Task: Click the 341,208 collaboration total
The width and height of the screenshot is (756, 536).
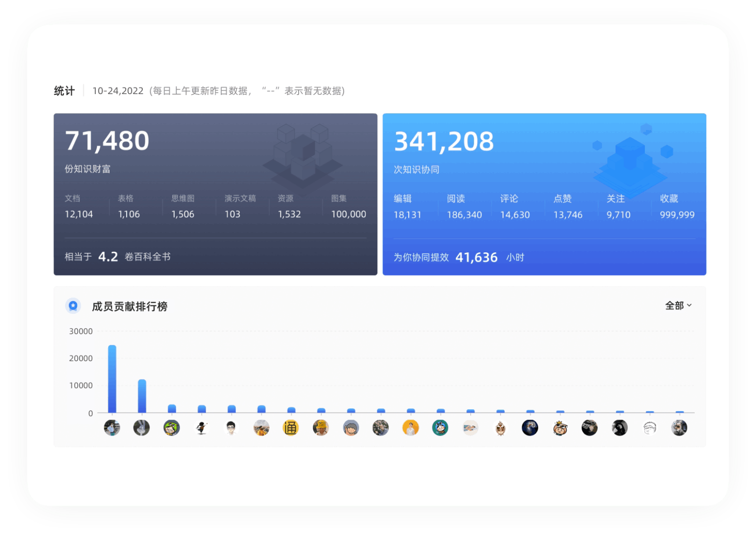Action: 444,141
